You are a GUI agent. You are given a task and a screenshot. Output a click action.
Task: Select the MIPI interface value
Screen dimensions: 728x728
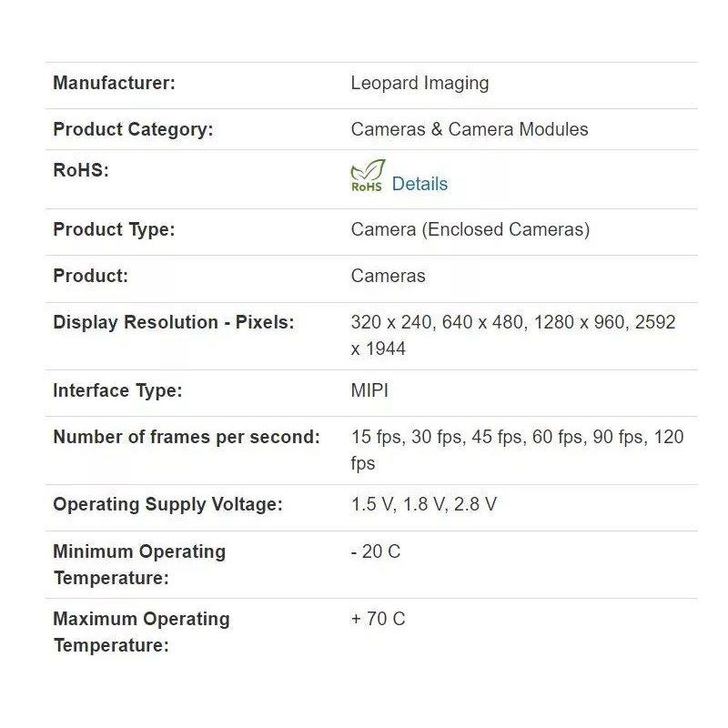tap(369, 390)
